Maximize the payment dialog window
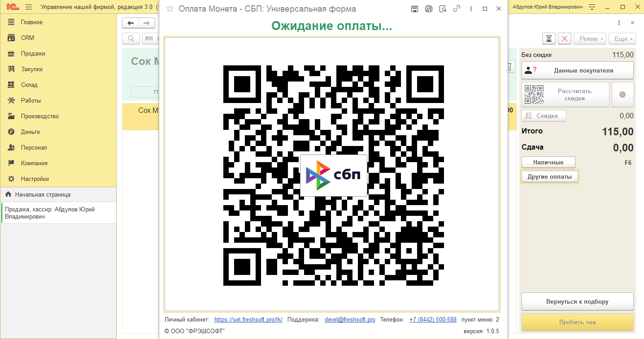Screen dimensions: 644x339 [485, 9]
